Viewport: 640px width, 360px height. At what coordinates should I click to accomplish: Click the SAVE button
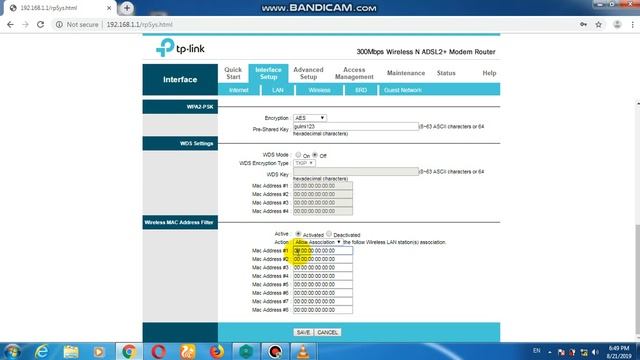tap(303, 333)
